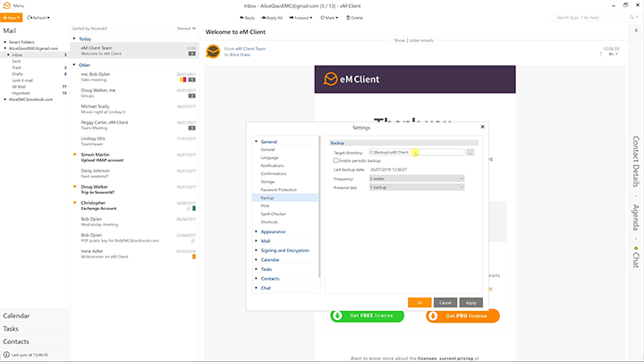Click reply arrow icon in message header

[611, 55]
